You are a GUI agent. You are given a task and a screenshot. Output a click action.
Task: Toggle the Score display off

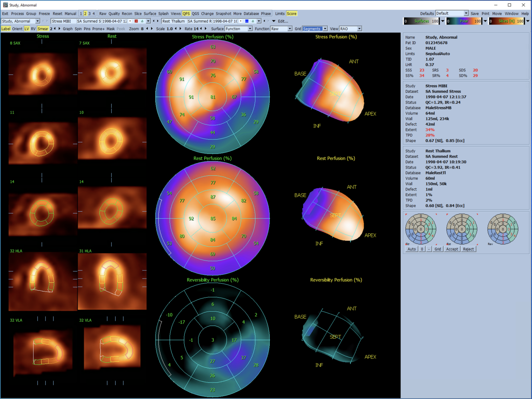[x=292, y=14]
